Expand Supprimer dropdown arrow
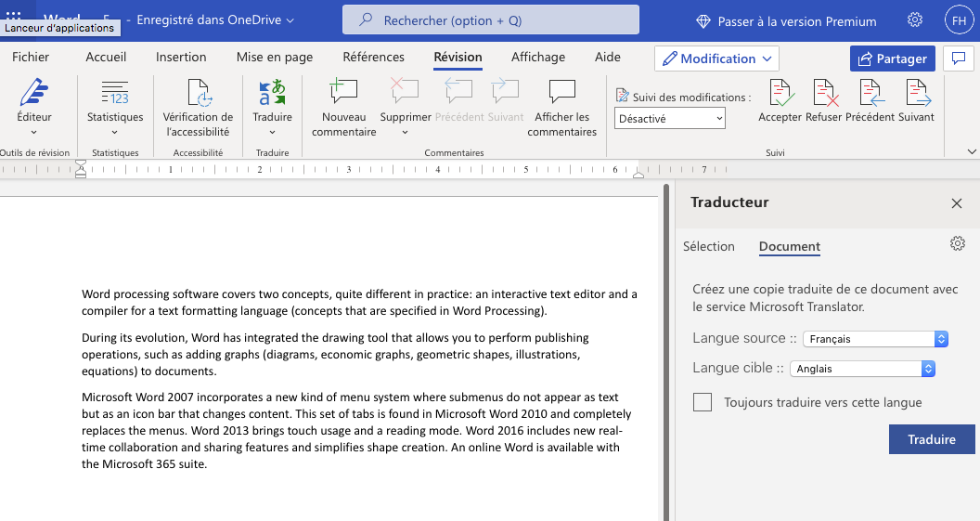 [x=405, y=133]
